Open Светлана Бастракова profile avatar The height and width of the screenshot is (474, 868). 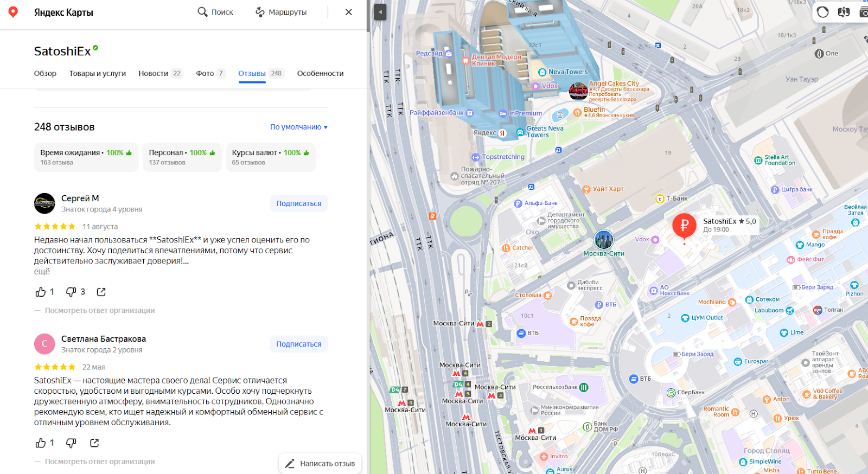click(44, 344)
